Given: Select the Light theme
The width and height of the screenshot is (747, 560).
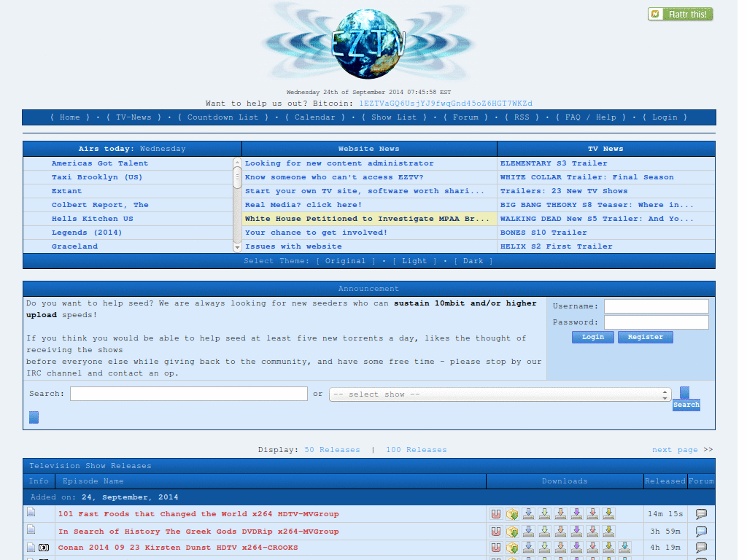Looking at the screenshot, I should (x=414, y=261).
